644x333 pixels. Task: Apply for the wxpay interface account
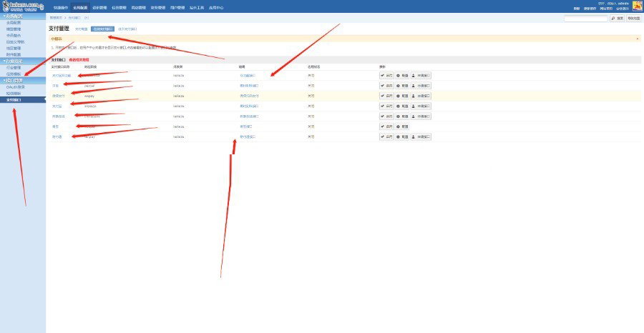pos(421,96)
